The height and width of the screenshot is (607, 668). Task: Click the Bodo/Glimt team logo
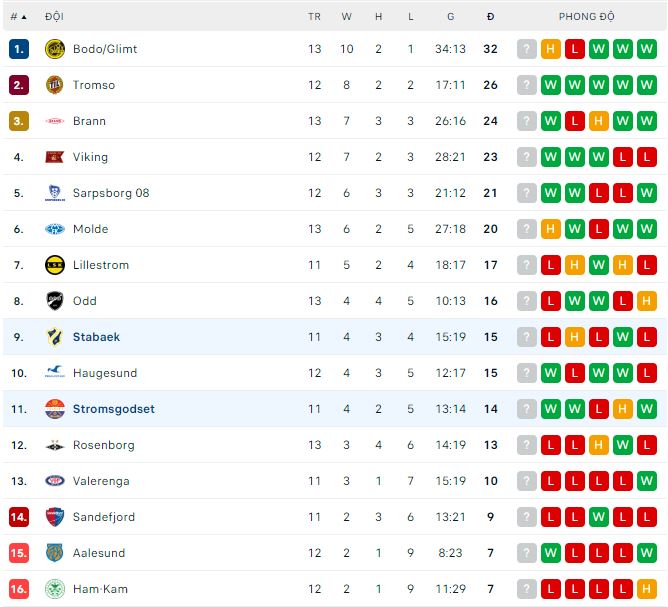coord(54,49)
